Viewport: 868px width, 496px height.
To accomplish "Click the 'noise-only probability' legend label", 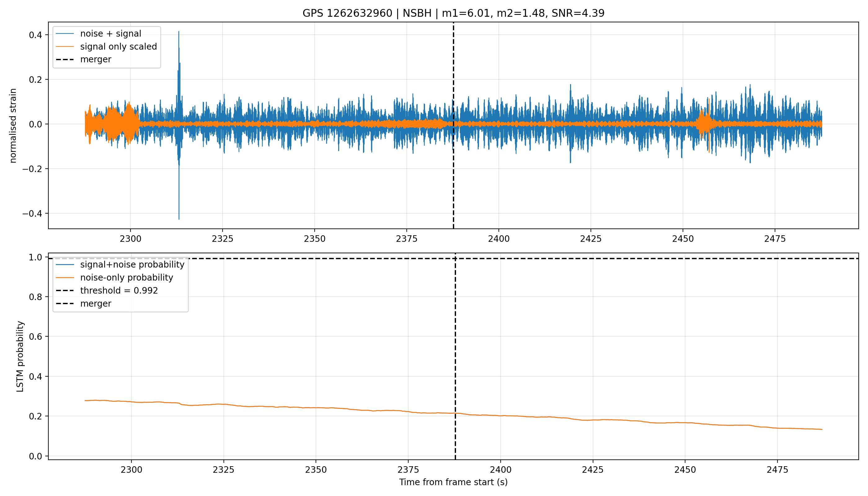I will pos(127,278).
